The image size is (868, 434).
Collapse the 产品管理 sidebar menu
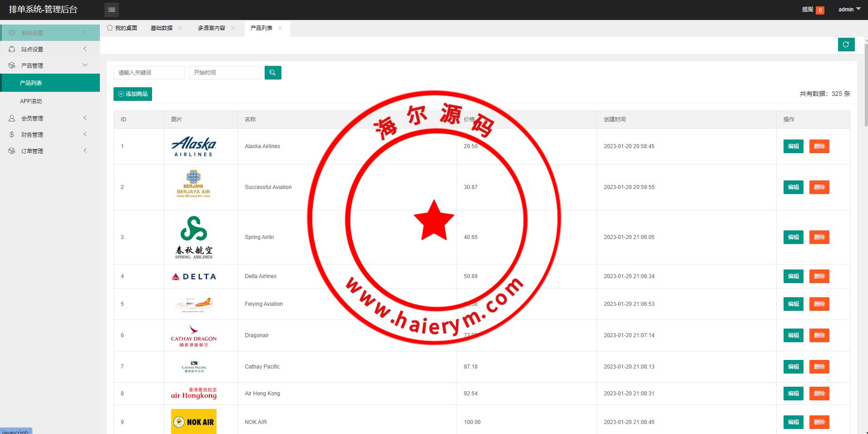(x=50, y=65)
